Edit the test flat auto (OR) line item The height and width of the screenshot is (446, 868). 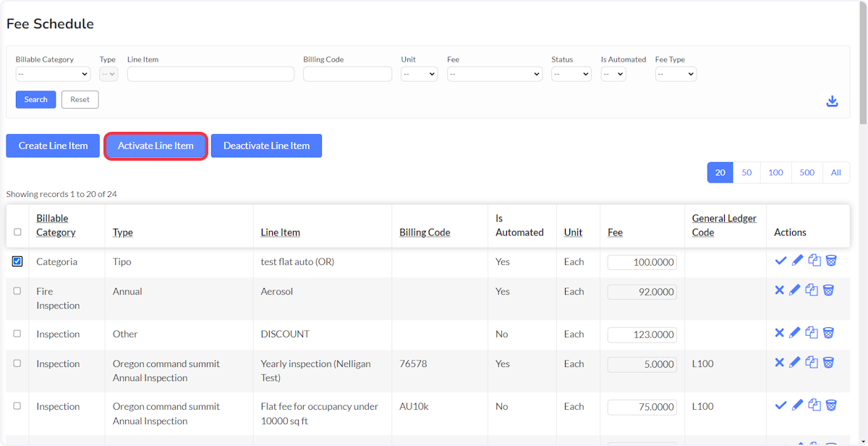point(797,261)
